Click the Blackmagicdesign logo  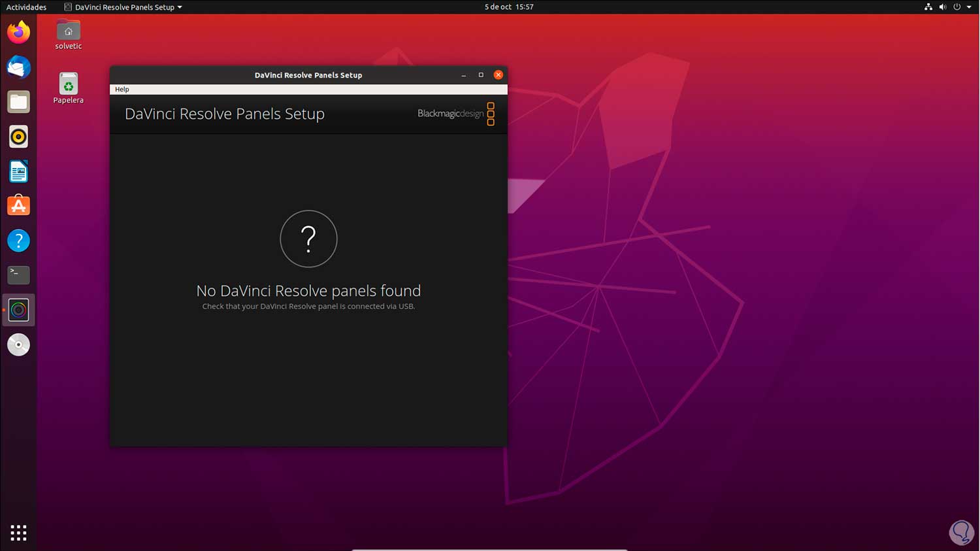[x=456, y=114]
